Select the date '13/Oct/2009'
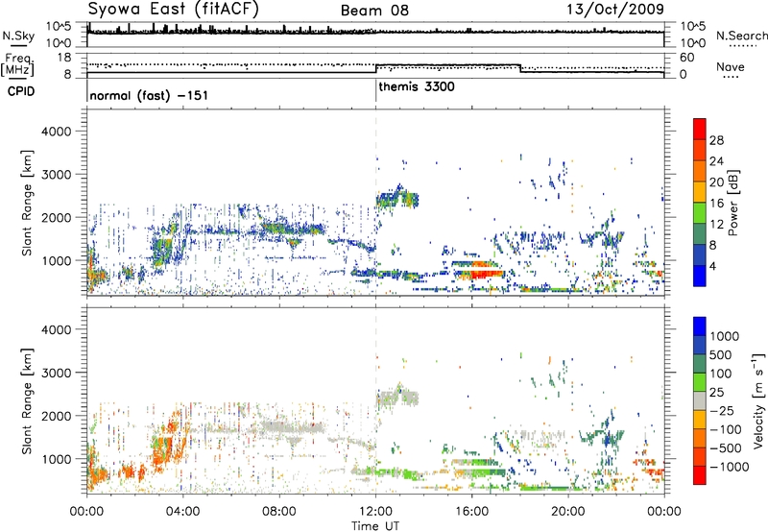Image resolution: width=768 pixels, height=532 pixels. coord(615,10)
